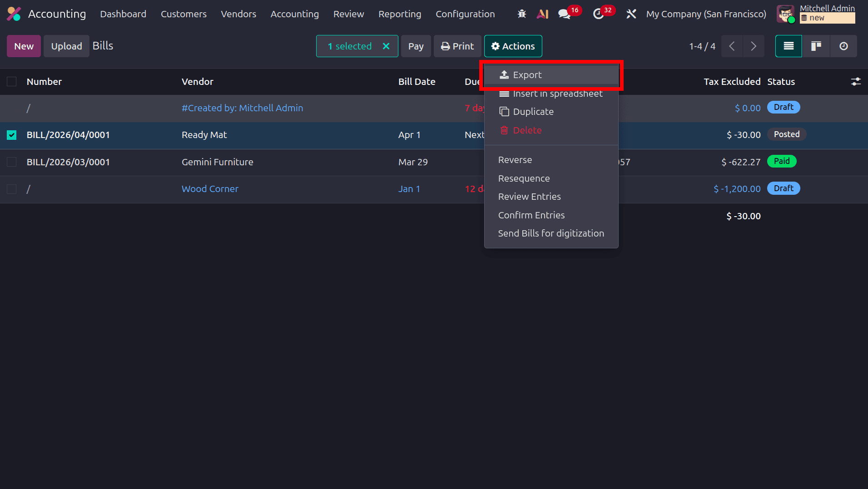This screenshot has height=489, width=868.
Task: Create a New bill
Action: [x=24, y=46]
